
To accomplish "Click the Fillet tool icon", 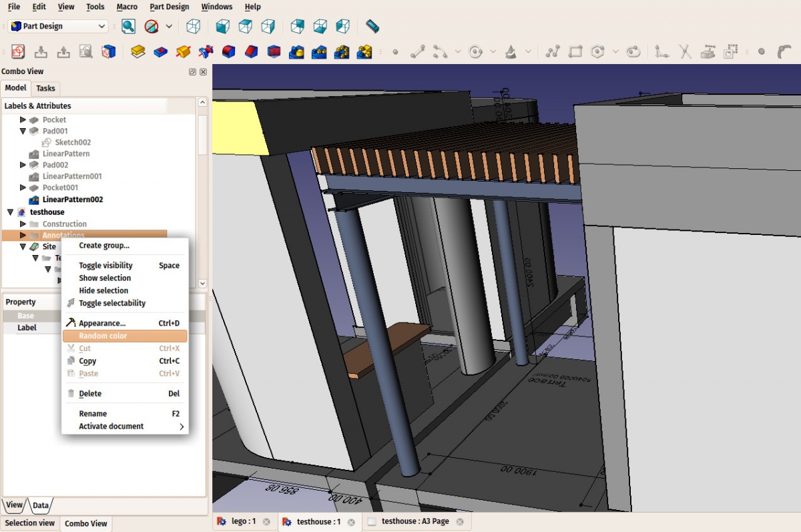I will 229,51.
